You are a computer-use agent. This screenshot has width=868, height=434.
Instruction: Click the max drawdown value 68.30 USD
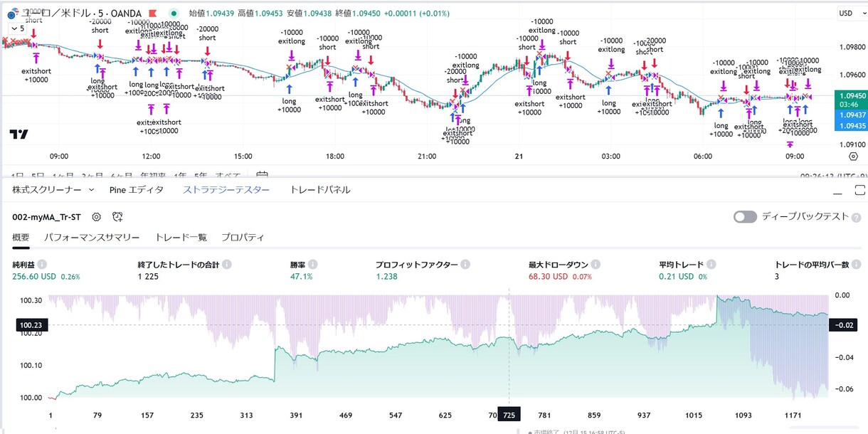coord(549,276)
